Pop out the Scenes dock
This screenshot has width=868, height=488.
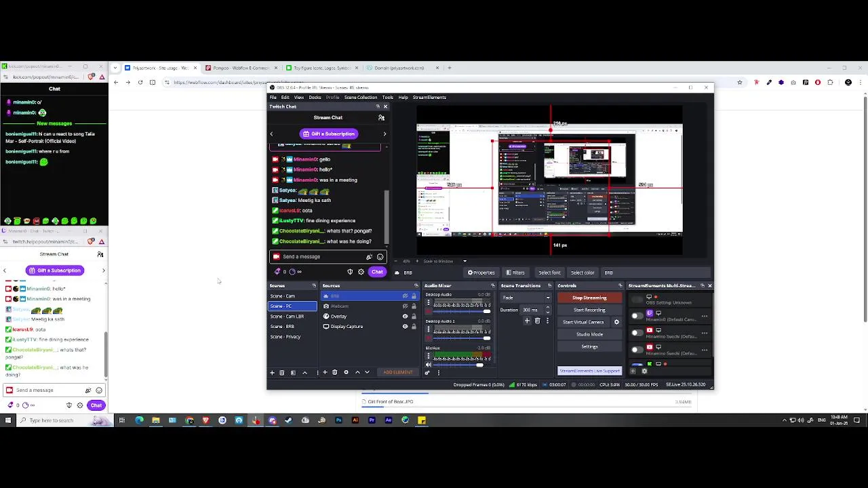[x=314, y=285]
